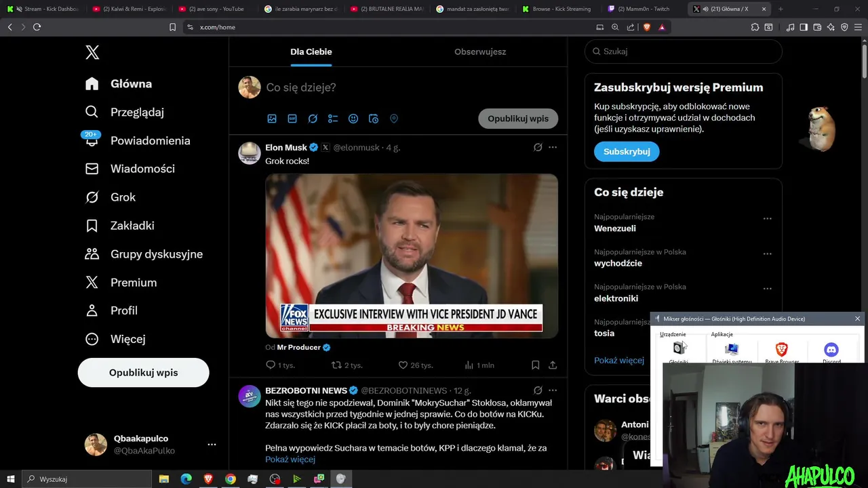Open options for Wenezueli trend

point(767,219)
